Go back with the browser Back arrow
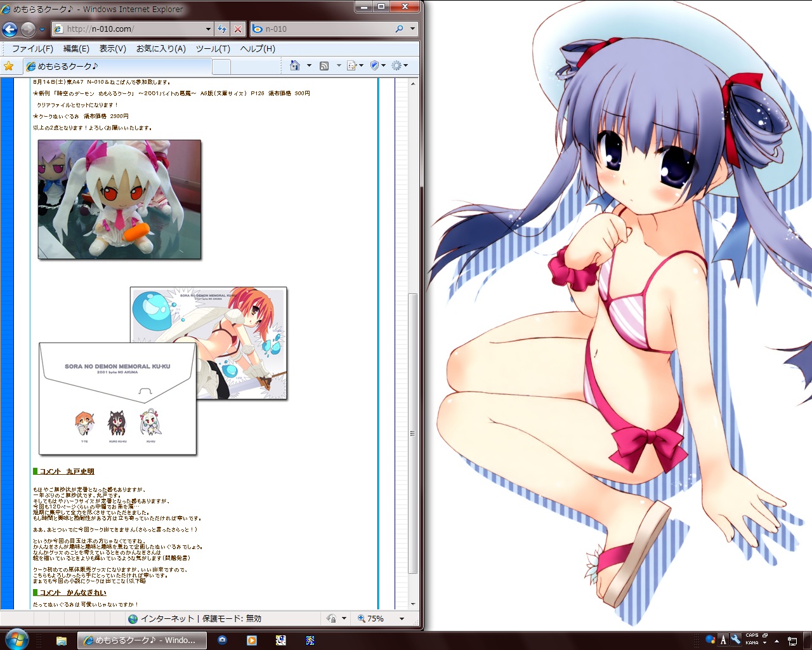The image size is (812, 650). click(x=10, y=29)
